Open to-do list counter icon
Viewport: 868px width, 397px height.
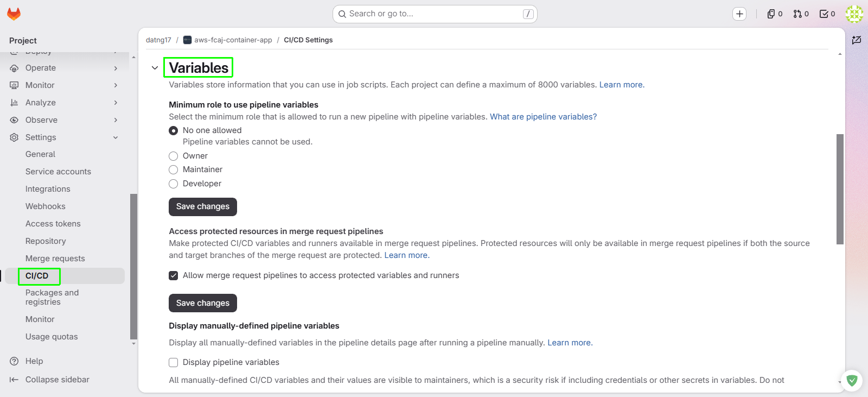[827, 14]
